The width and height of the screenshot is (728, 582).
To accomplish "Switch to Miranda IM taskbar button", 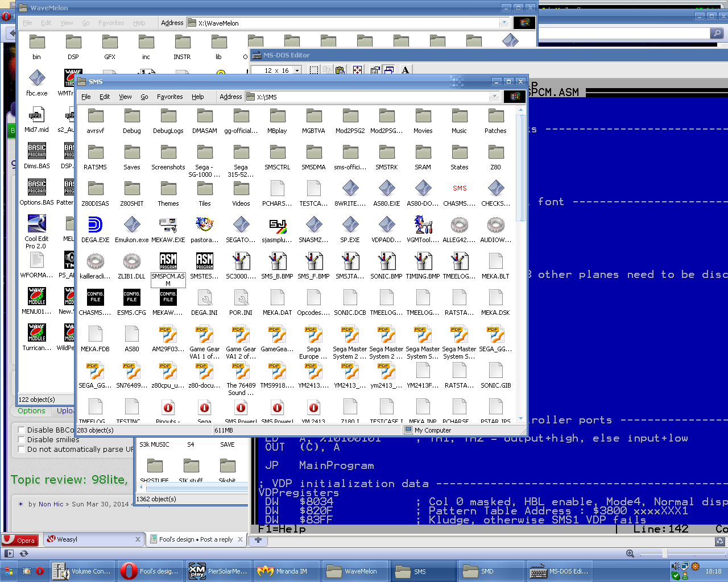I will (287, 571).
